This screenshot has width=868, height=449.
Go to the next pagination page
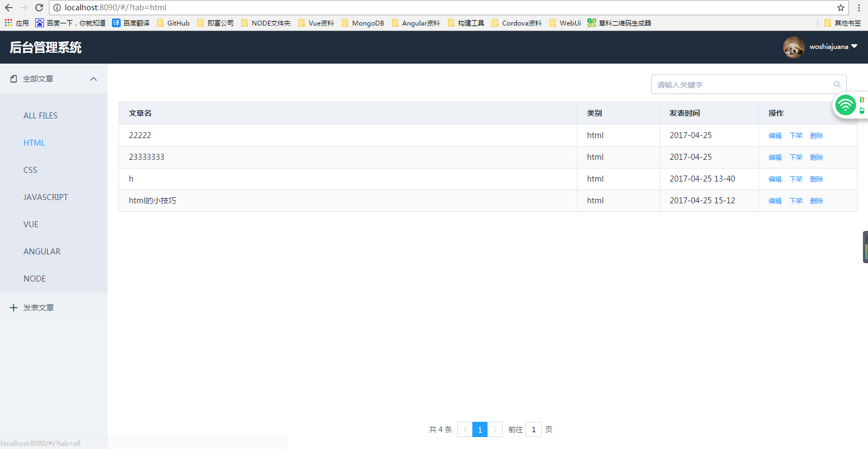(x=495, y=429)
